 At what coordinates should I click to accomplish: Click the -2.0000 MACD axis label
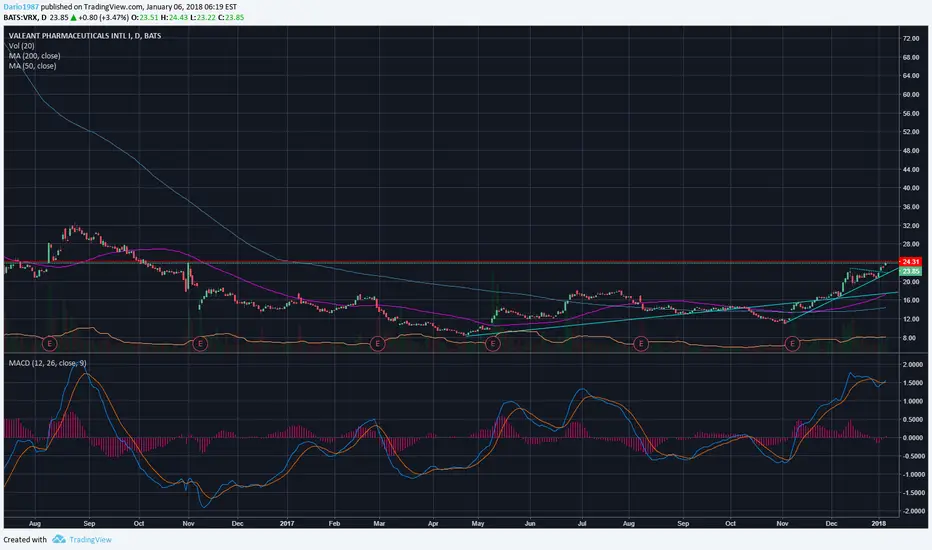click(912, 511)
